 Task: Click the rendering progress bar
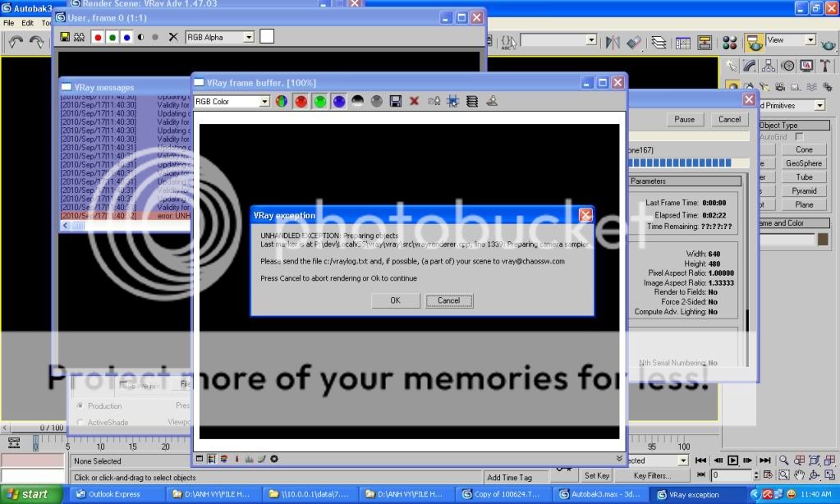[688, 163]
